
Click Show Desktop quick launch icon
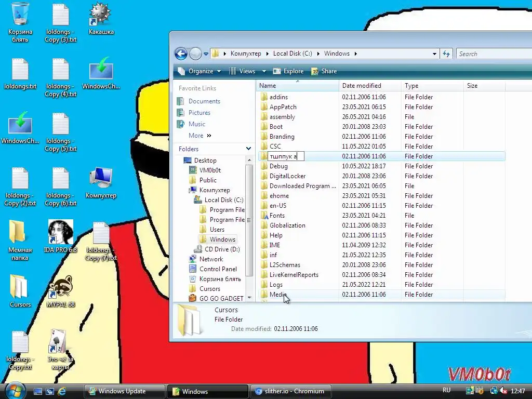37,391
